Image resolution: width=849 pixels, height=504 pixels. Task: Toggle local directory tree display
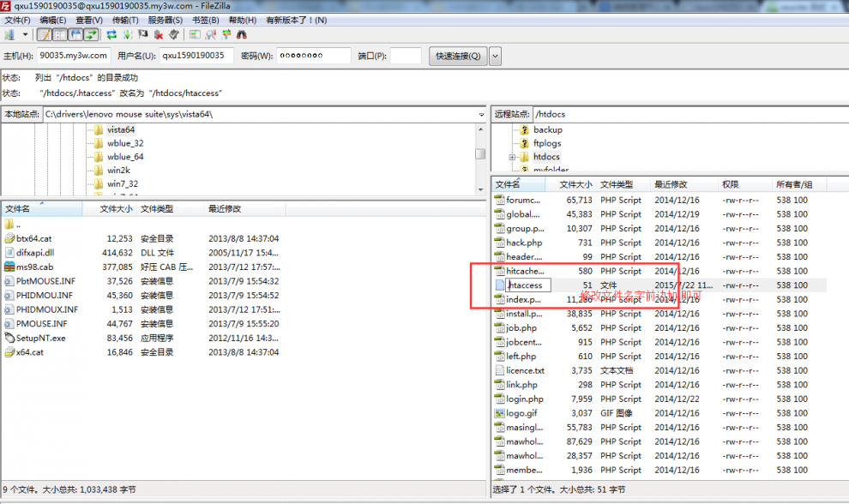point(60,34)
